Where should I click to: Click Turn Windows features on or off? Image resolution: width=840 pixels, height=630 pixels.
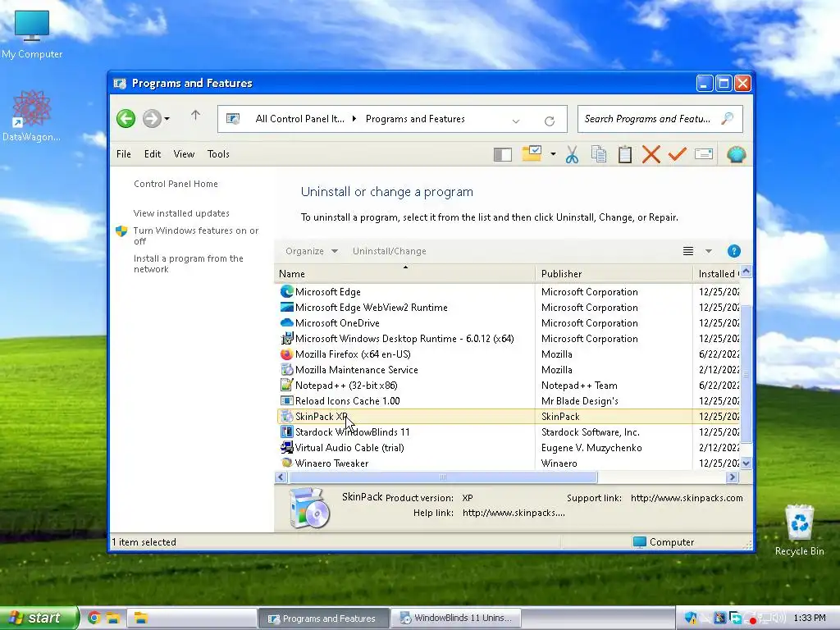[x=195, y=235]
